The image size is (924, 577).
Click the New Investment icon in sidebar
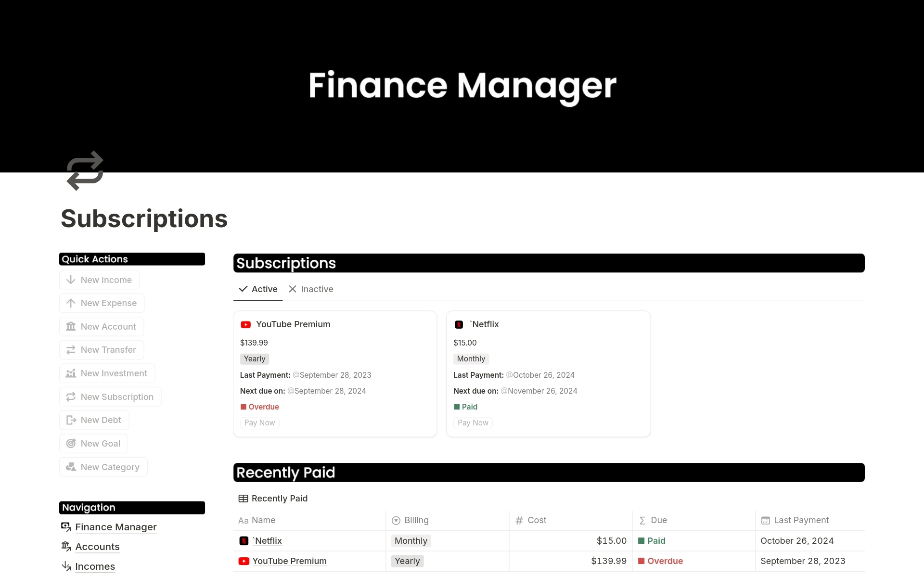[x=71, y=373]
